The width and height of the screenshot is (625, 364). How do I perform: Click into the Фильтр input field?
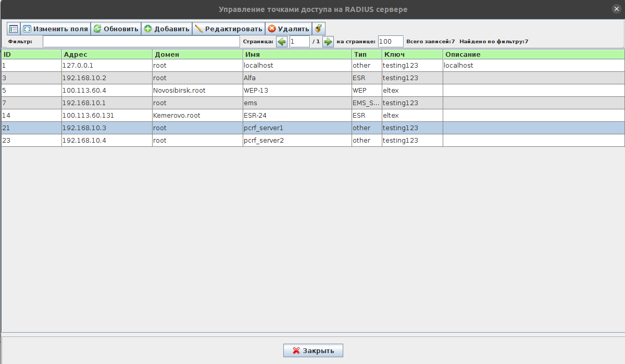pyautogui.click(x=141, y=42)
